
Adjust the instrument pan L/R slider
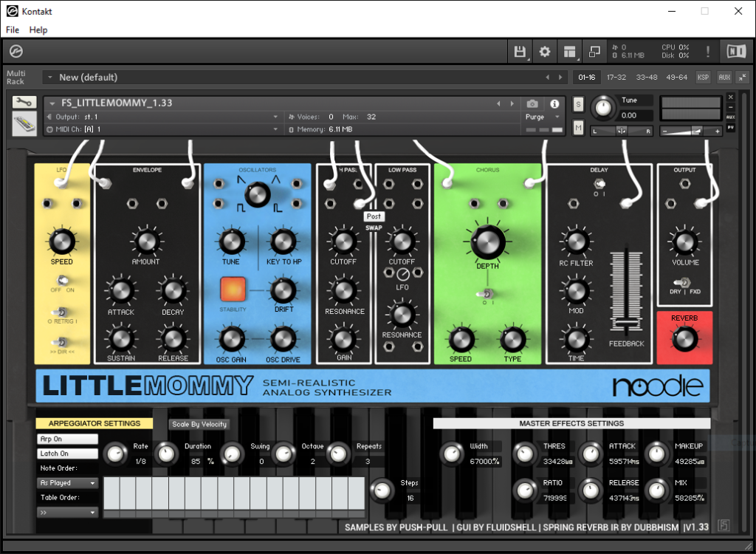click(622, 131)
